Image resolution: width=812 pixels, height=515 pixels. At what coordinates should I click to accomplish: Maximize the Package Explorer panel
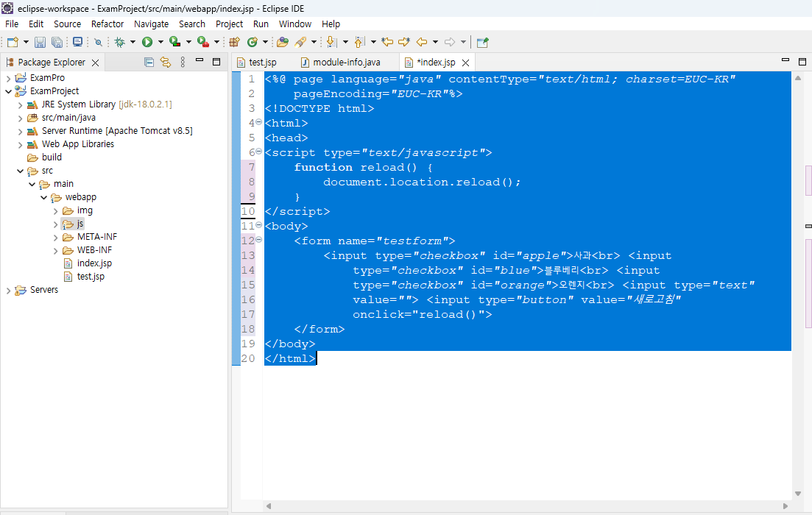[216, 62]
